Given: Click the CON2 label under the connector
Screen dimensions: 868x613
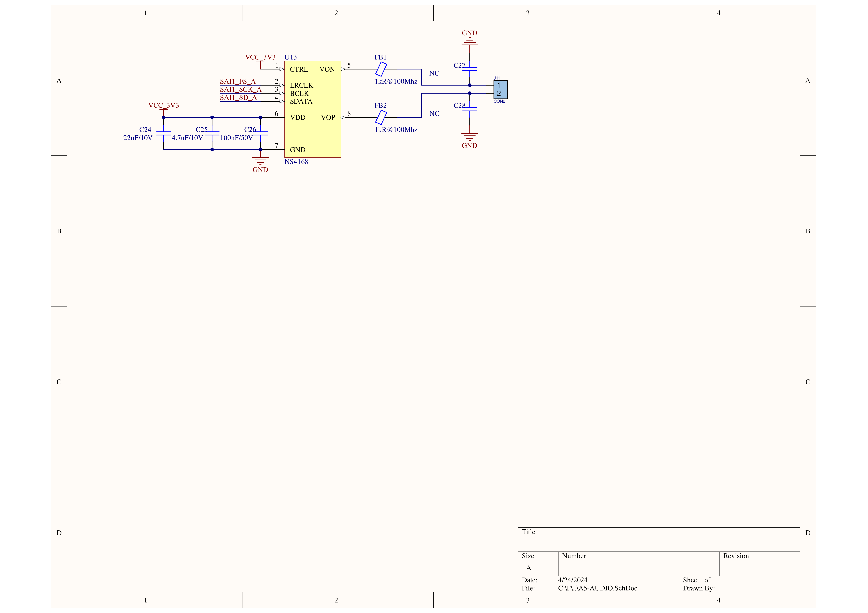Looking at the screenshot, I should 499,101.
